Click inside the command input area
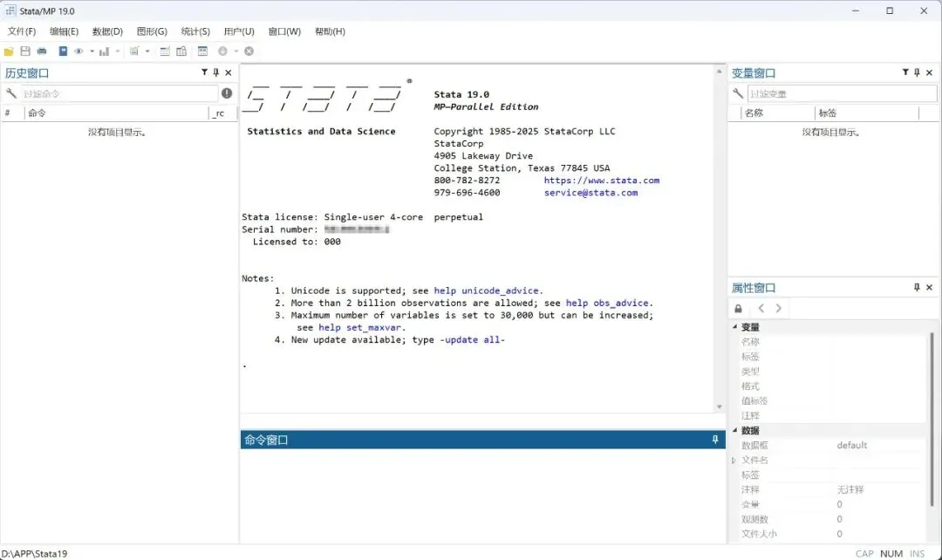This screenshot has height=560, width=942. [482, 495]
